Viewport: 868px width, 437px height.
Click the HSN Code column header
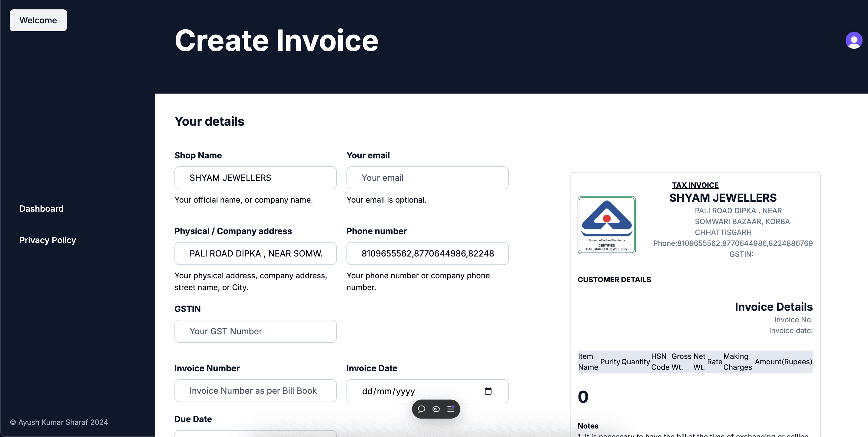(660, 362)
